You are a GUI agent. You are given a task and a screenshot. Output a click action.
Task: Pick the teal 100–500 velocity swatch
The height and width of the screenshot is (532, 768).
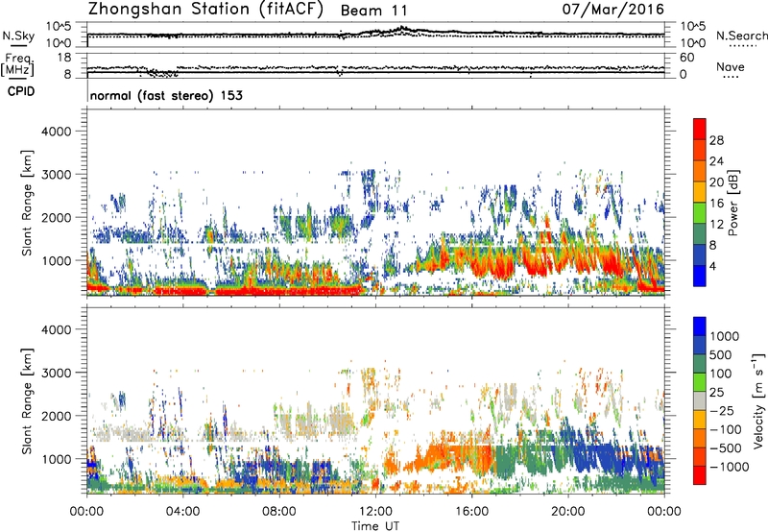700,364
